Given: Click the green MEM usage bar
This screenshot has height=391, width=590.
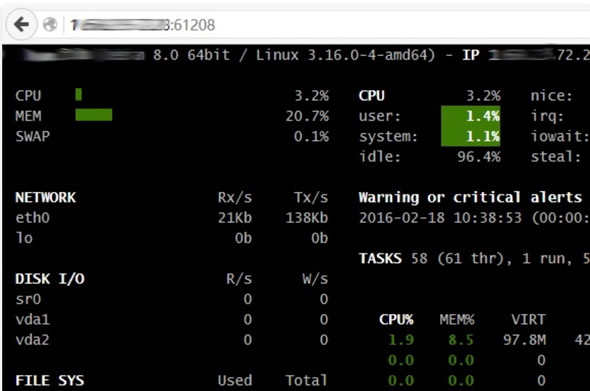Looking at the screenshot, I should tap(94, 115).
